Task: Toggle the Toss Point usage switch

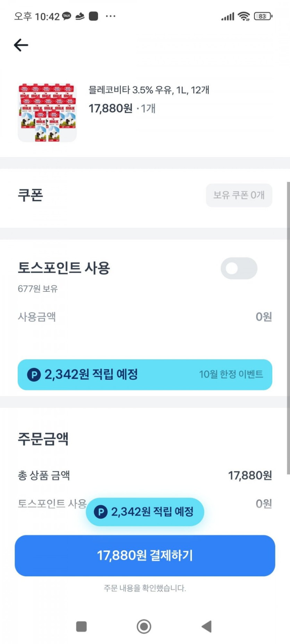Action: 239,268
